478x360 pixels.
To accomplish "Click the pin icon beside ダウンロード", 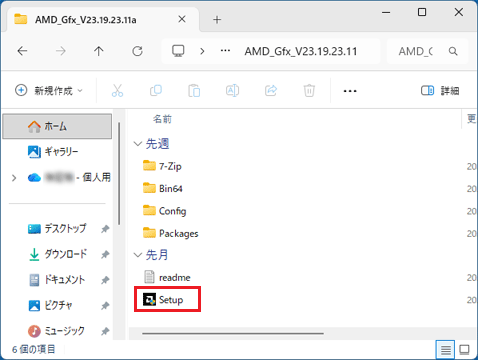I will point(105,254).
